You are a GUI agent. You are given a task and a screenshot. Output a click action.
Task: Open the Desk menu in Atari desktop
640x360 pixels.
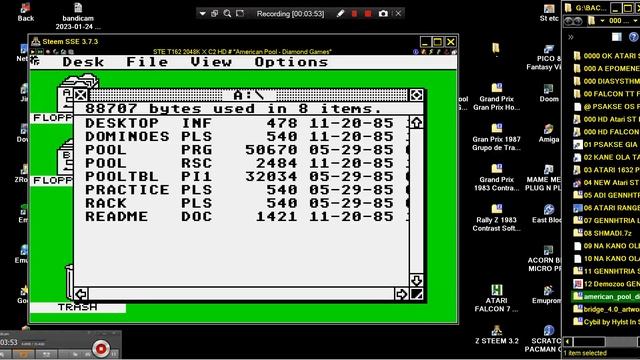(x=83, y=62)
